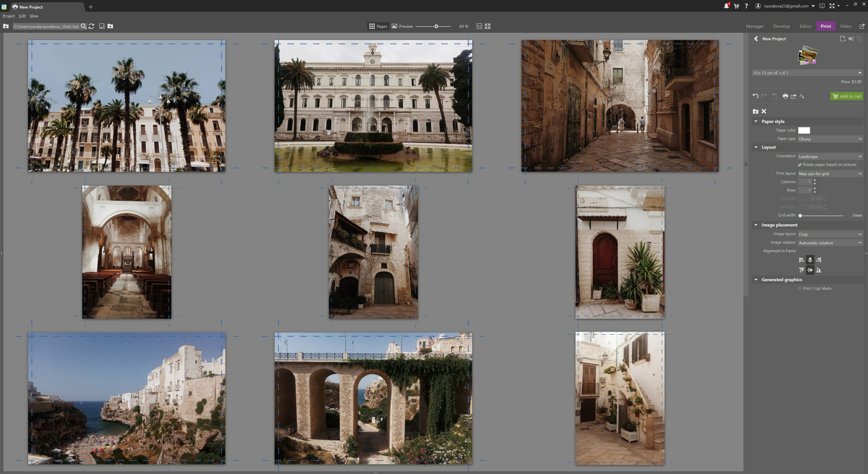Align image to horizontal center in frame
The height and width of the screenshot is (474, 868).
[x=810, y=260]
